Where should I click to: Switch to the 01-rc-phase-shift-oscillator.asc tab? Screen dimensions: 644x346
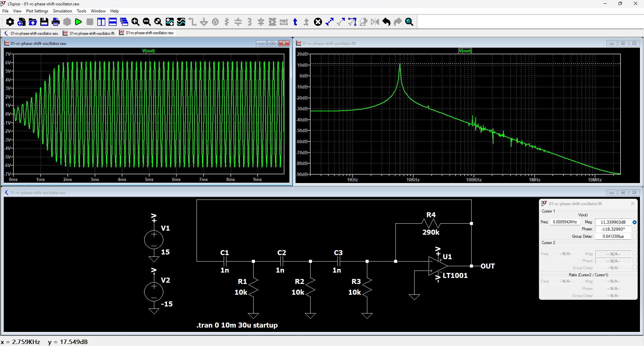click(x=31, y=33)
